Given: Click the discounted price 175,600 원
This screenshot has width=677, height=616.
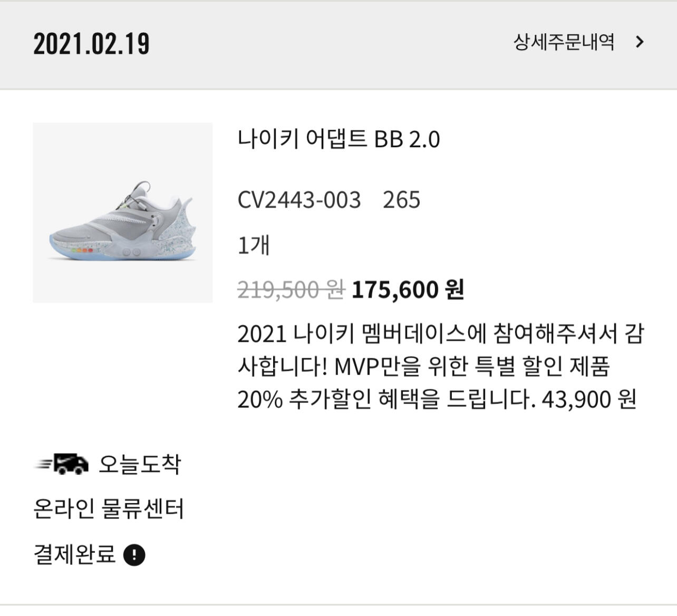Looking at the screenshot, I should (x=408, y=290).
